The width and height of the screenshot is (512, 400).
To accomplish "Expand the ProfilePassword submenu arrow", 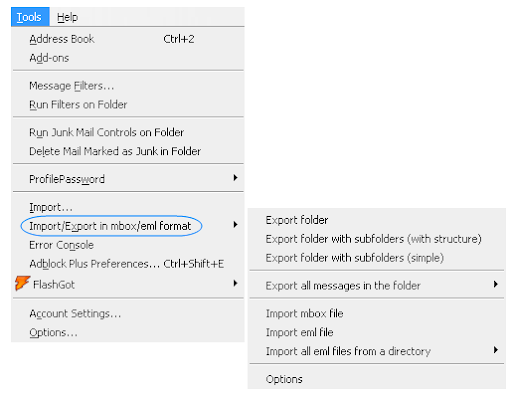I will [x=235, y=178].
